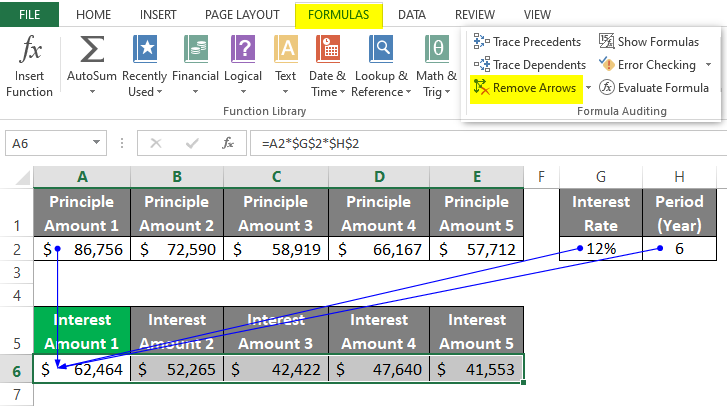Open the Financial functions library

[x=195, y=49]
